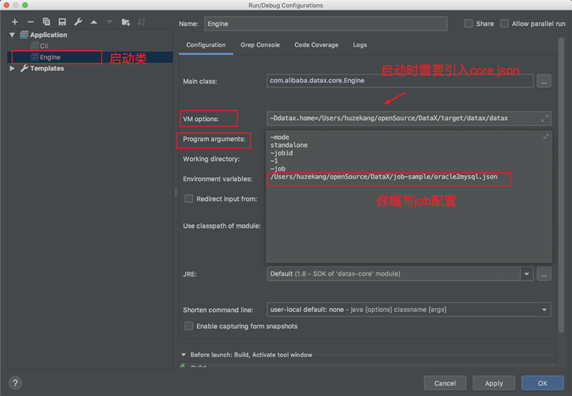572x396 pixels.
Task: Toggle Allow parallel run checkbox
Action: click(x=504, y=24)
